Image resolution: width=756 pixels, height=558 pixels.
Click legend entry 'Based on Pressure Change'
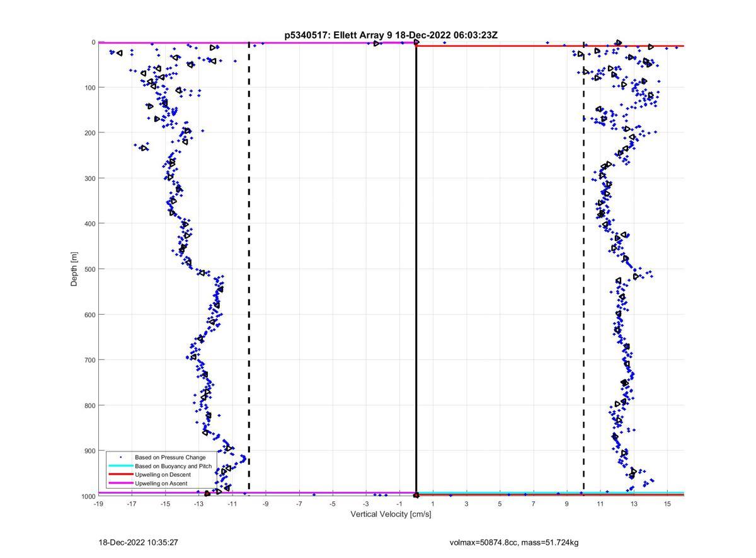[170, 457]
